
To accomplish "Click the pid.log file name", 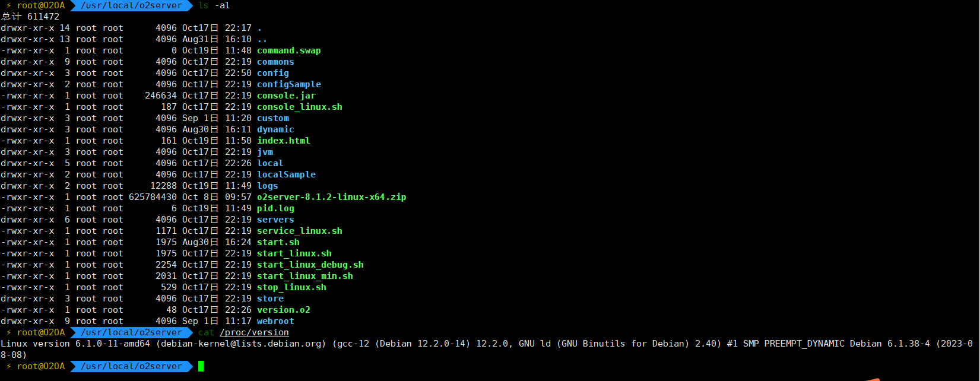I will (x=275, y=208).
